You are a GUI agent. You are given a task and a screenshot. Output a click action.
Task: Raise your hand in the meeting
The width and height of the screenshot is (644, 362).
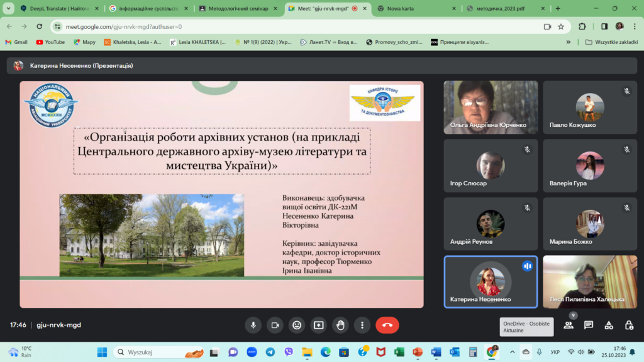(x=340, y=325)
